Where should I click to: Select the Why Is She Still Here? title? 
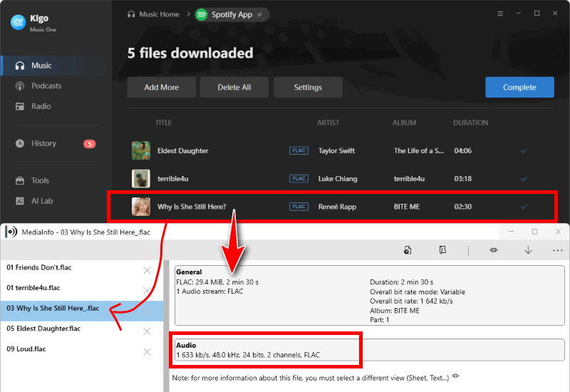click(x=192, y=207)
